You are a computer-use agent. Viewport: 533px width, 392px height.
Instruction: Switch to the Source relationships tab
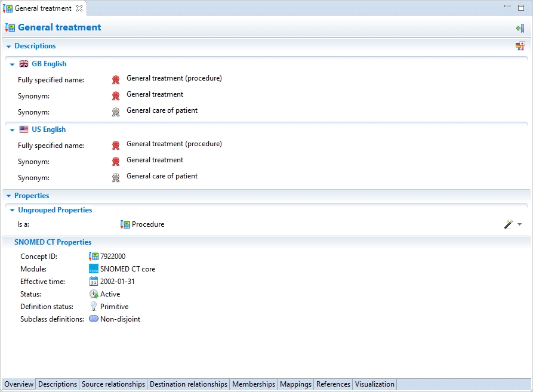[x=113, y=384]
